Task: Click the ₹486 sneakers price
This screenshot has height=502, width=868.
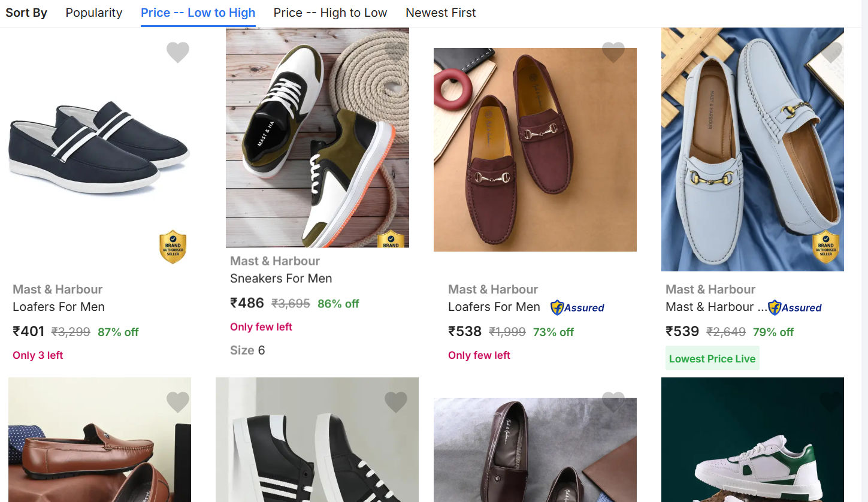Action: pos(247,303)
